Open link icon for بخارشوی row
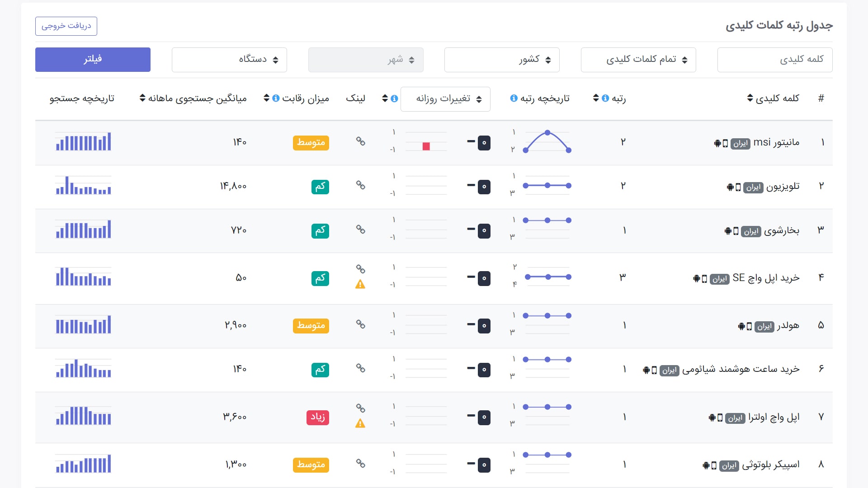 coord(360,230)
